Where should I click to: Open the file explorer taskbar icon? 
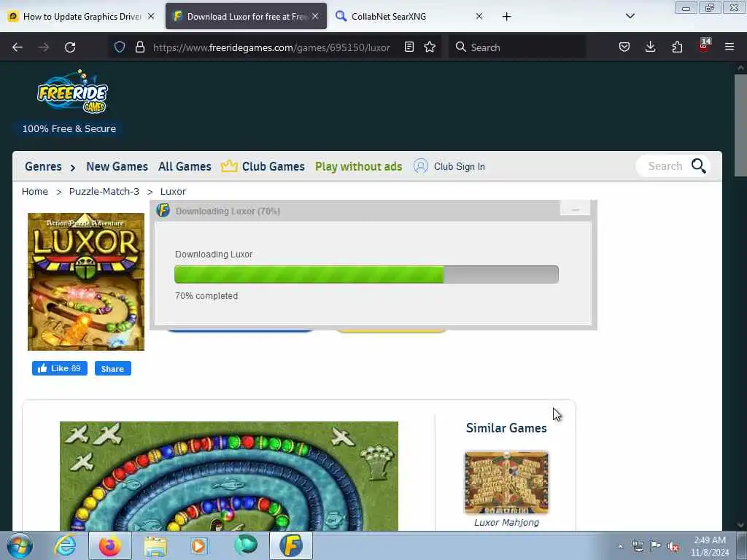pos(155,545)
